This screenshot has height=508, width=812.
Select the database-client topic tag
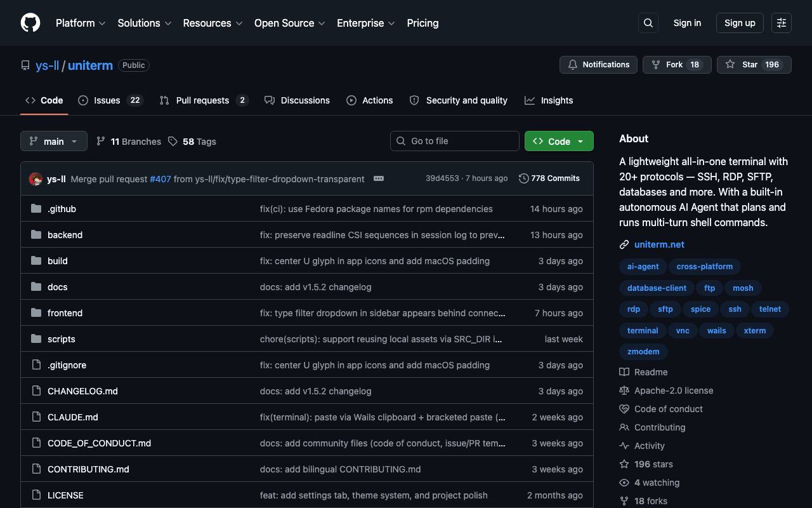(657, 288)
